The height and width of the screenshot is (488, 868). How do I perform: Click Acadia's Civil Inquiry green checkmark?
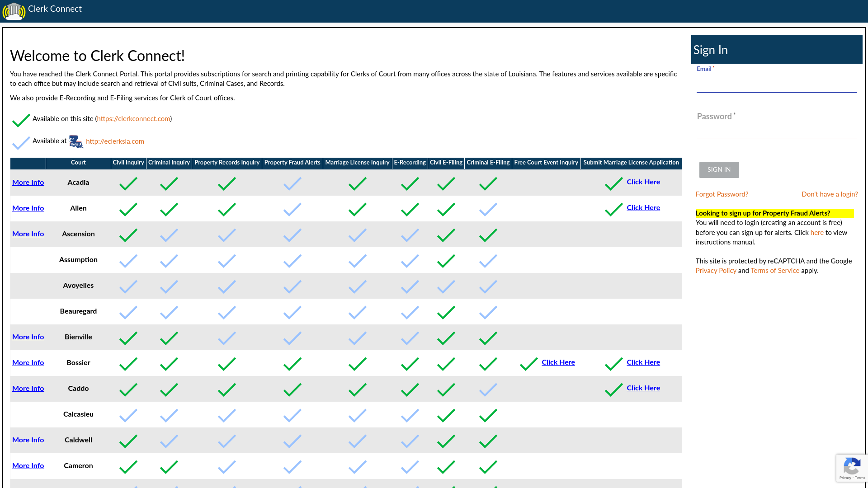point(128,183)
